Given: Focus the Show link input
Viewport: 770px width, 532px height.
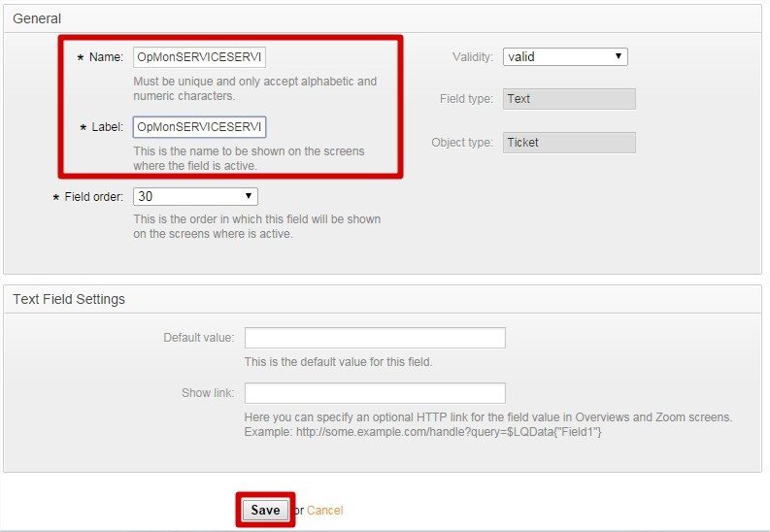Looking at the screenshot, I should [375, 393].
